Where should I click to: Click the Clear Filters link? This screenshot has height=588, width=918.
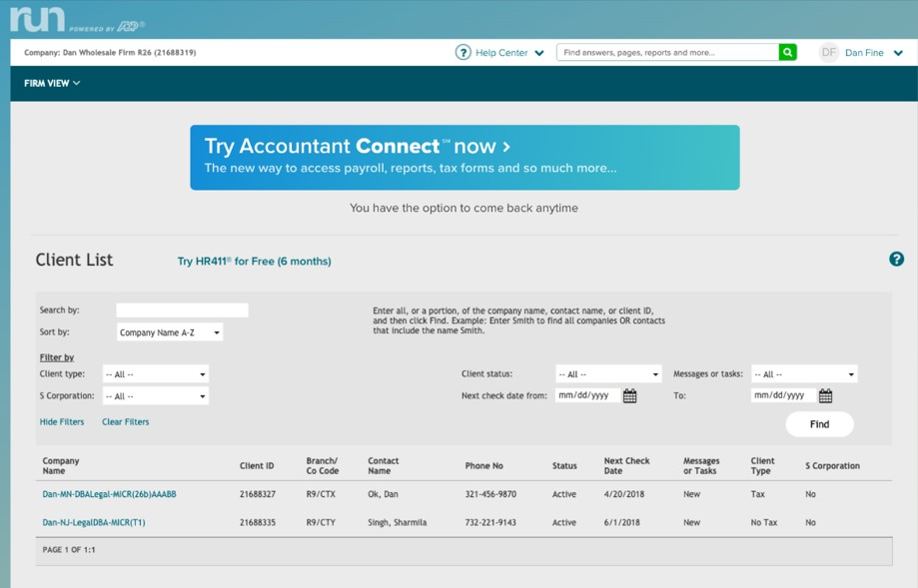point(125,422)
